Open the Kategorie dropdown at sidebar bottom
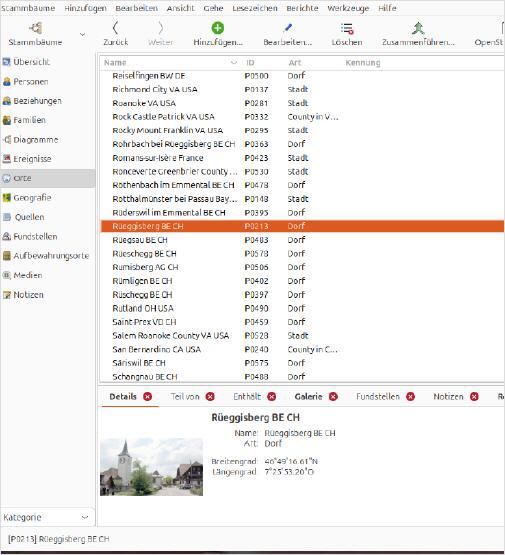This screenshot has width=505, height=555. tap(47, 517)
